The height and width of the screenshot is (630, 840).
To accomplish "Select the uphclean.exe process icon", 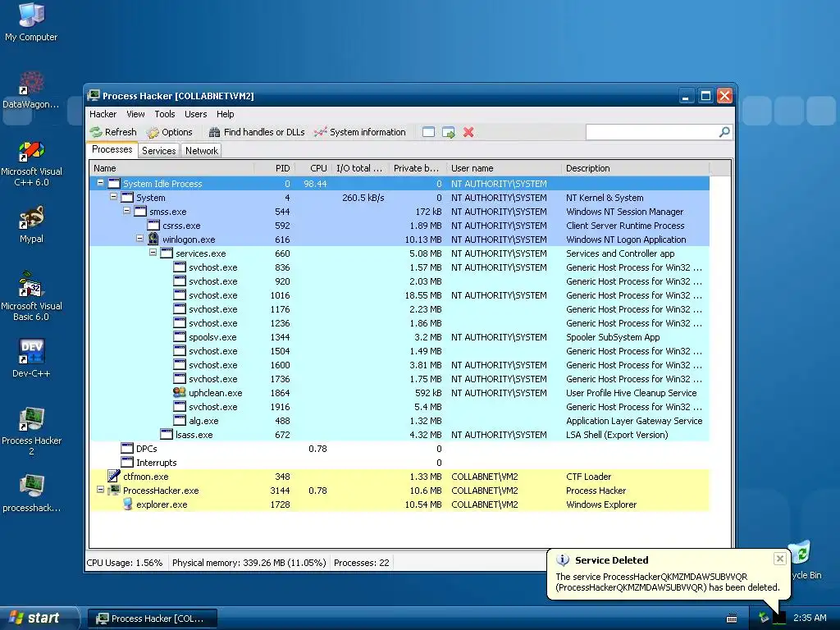I will [x=180, y=392].
